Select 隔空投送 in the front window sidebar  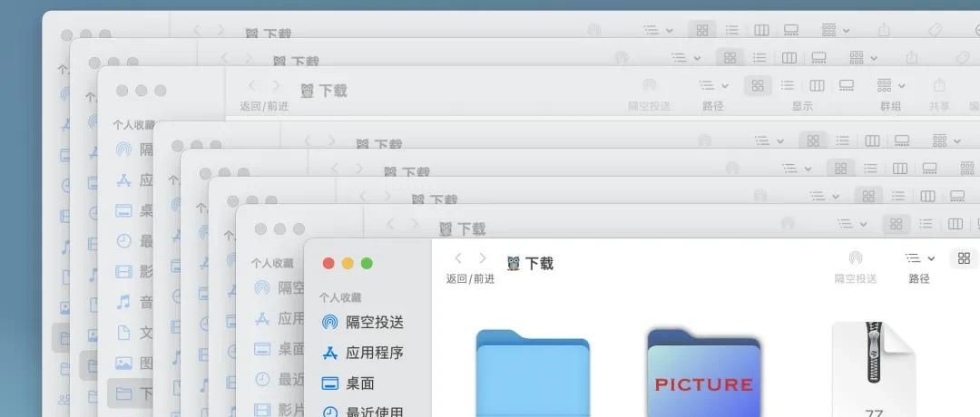(x=362, y=323)
